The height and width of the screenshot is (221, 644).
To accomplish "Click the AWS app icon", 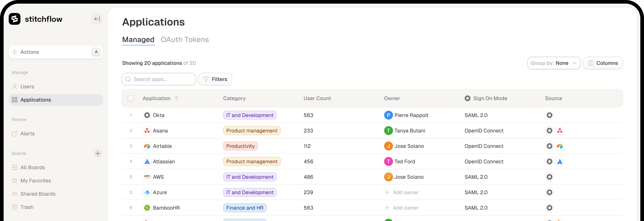I will (147, 177).
